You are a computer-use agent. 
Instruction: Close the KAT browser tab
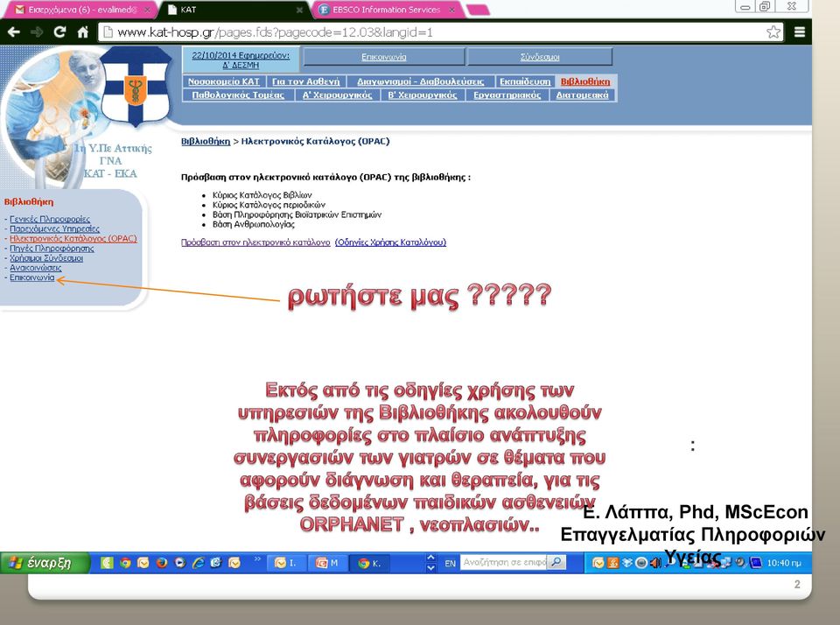299,10
